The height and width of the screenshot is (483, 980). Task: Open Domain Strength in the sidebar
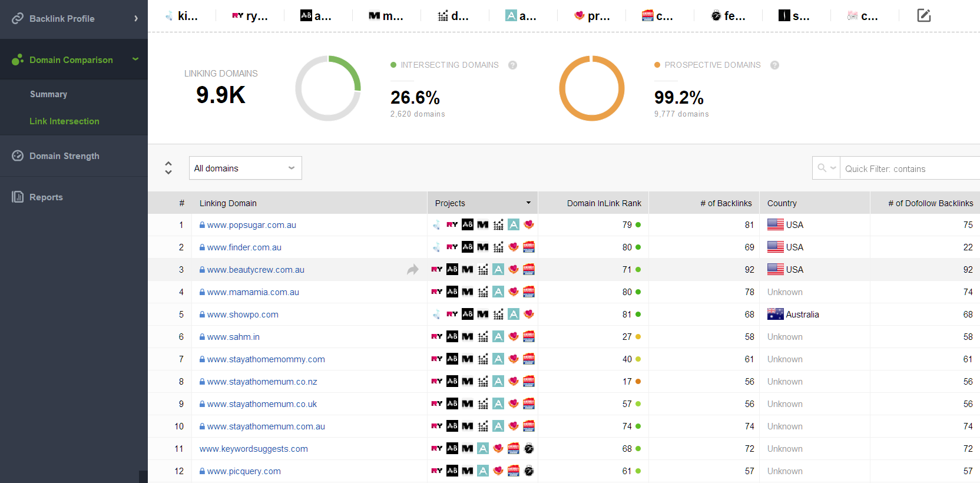64,156
